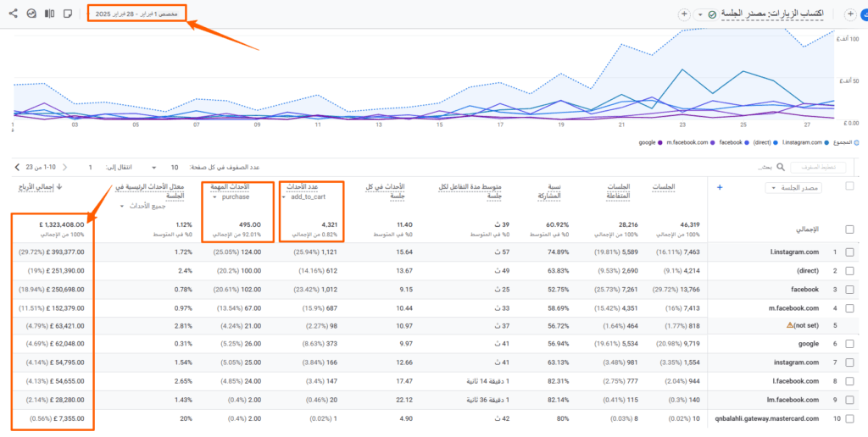
Task: Click qnbalahli.gateway.mastercard.com source name
Action: pyautogui.click(x=766, y=418)
